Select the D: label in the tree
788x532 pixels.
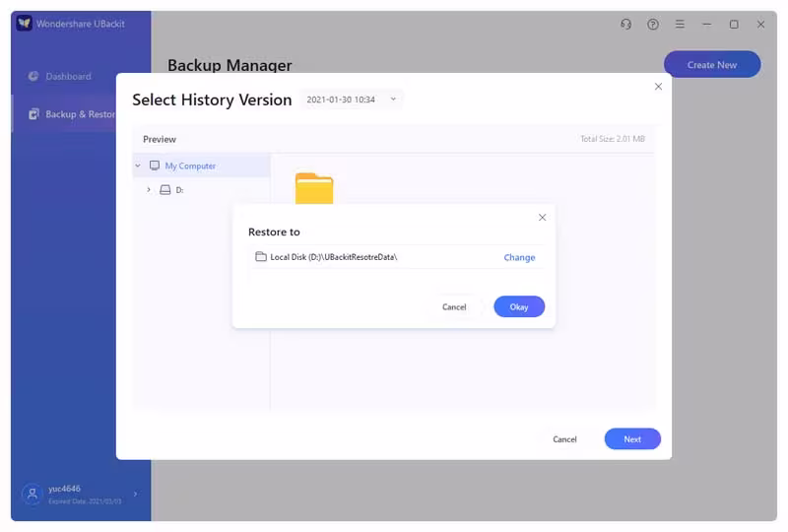coord(179,190)
